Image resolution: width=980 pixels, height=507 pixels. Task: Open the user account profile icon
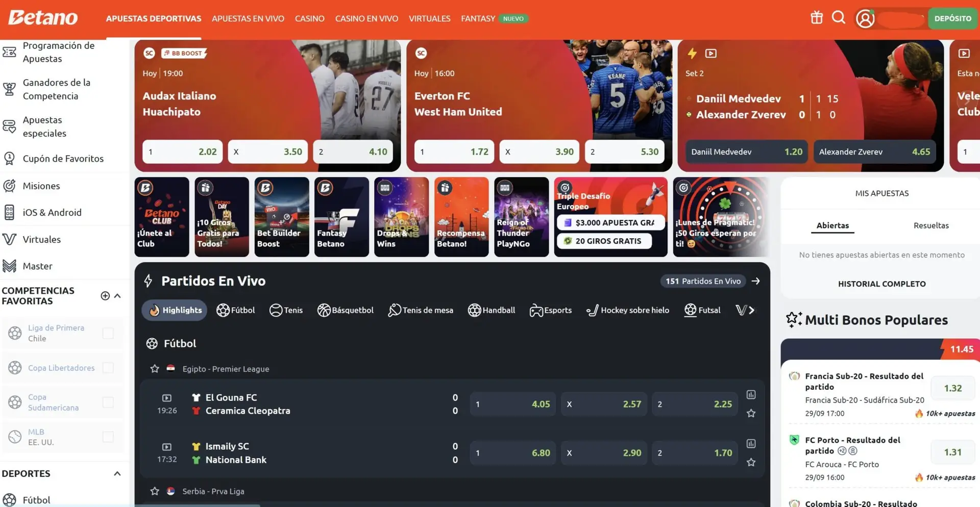tap(865, 18)
